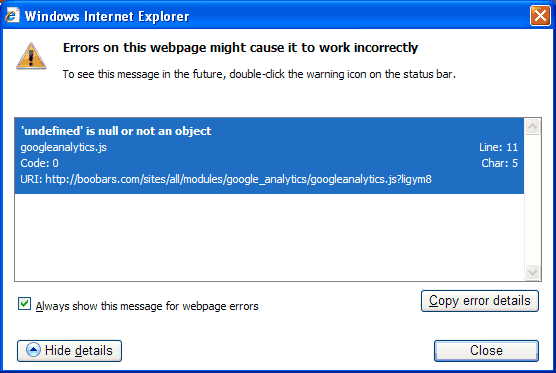Viewport: 556px width, 373px height.
Task: Select the 'undefined' is null error entry
Action: [269, 156]
